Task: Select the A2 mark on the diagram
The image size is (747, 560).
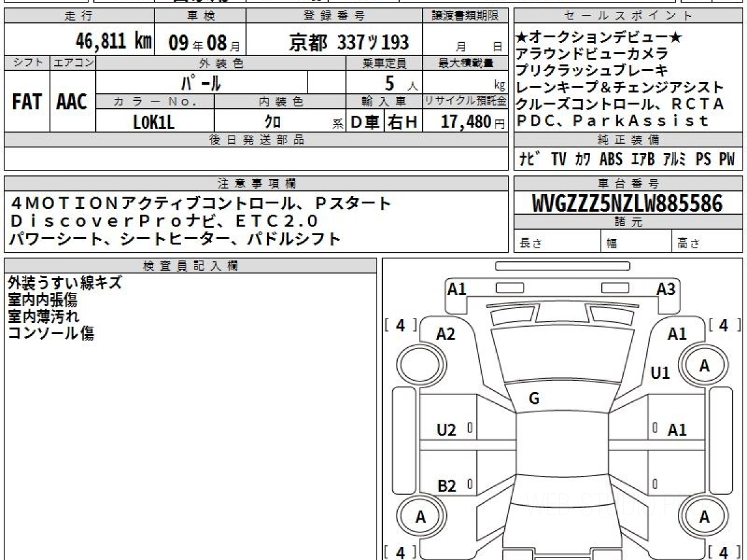Action: click(446, 334)
